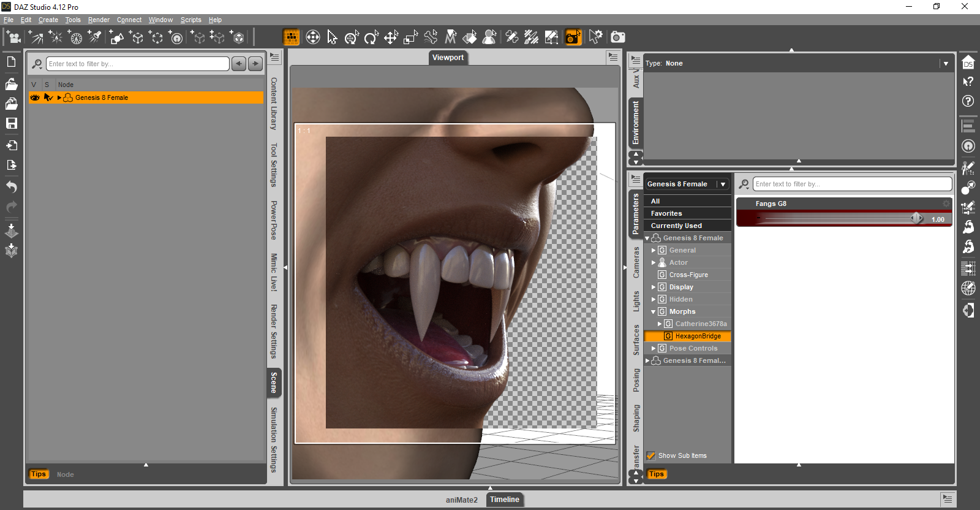The height and width of the screenshot is (510, 980).
Task: Click the Scene pane filter text field
Action: tap(138, 64)
